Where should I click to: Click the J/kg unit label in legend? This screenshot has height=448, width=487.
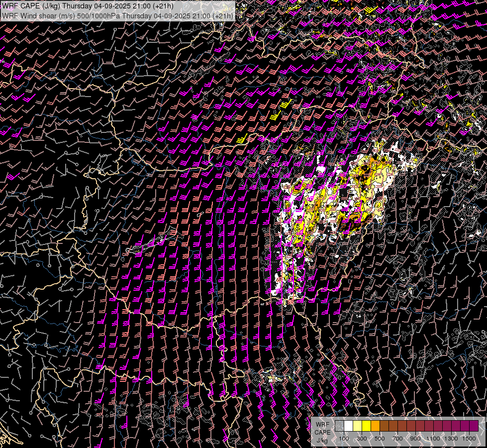point(322,441)
